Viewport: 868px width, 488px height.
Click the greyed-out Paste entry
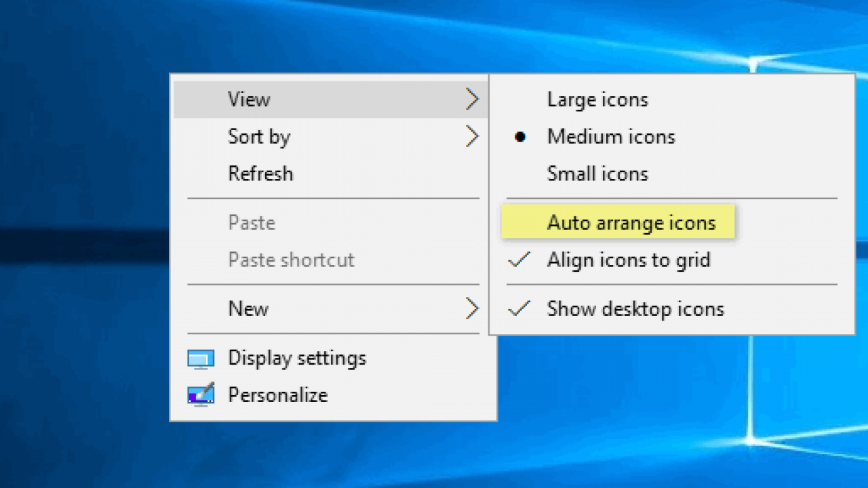click(333, 223)
